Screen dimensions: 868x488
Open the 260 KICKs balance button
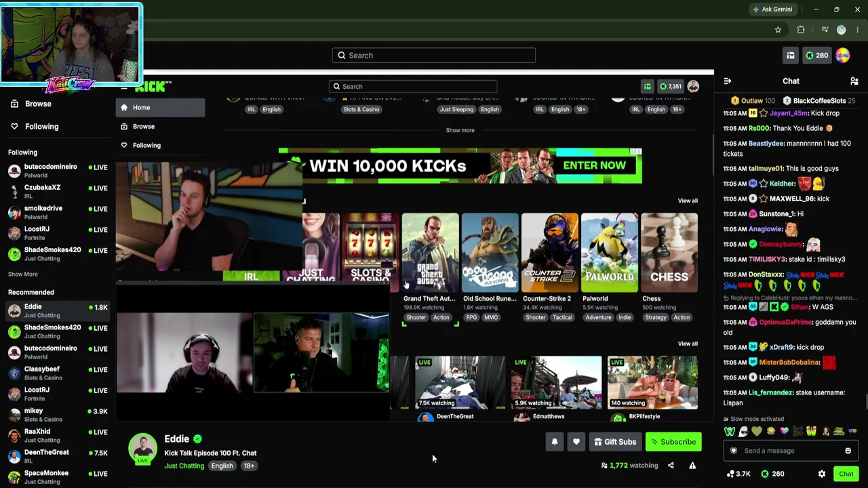816,56
